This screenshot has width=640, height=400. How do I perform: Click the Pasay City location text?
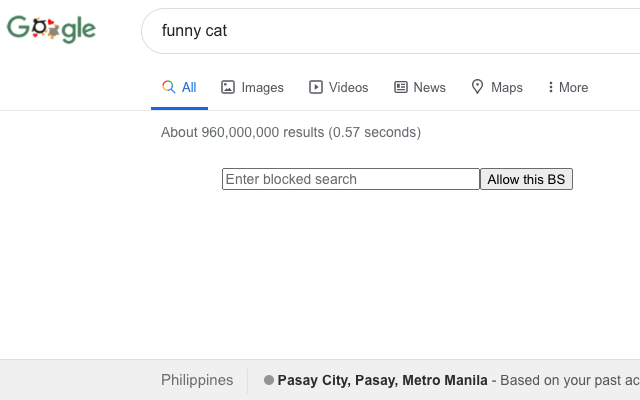[382, 380]
